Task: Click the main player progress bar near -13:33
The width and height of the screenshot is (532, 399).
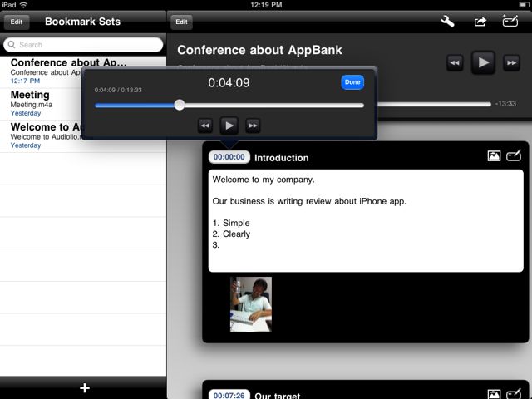Action: click(434, 104)
